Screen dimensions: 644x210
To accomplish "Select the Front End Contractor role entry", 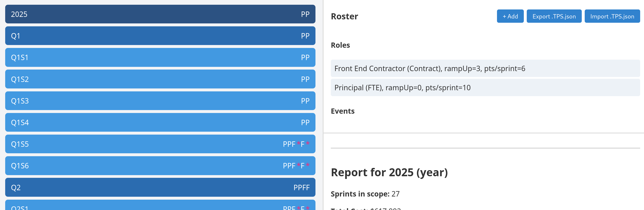I will [485, 68].
